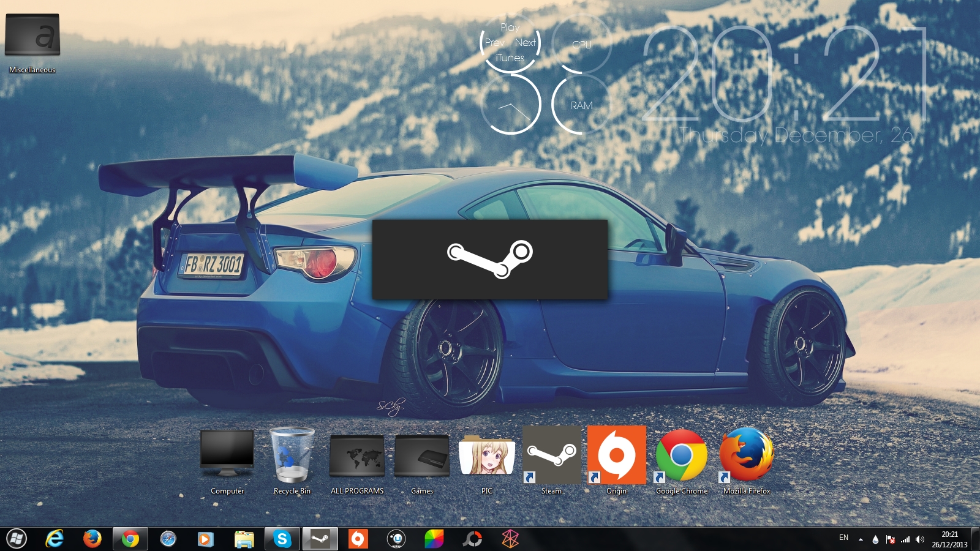Open Windows Explorer folder in taskbar
980x551 pixels.
pos(244,539)
